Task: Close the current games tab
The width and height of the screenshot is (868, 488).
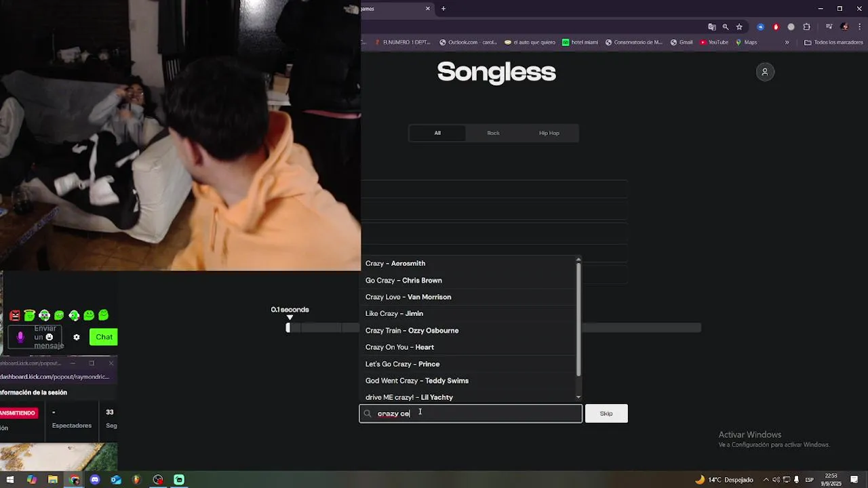Action: (x=428, y=9)
